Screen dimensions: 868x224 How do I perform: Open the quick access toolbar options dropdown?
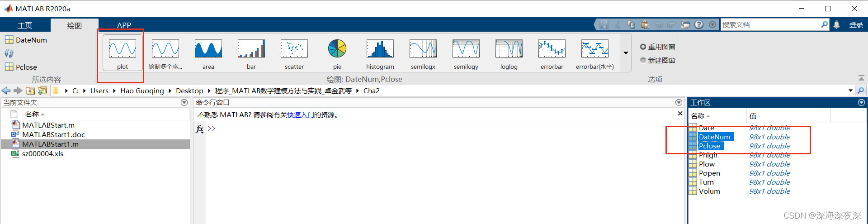click(712, 25)
